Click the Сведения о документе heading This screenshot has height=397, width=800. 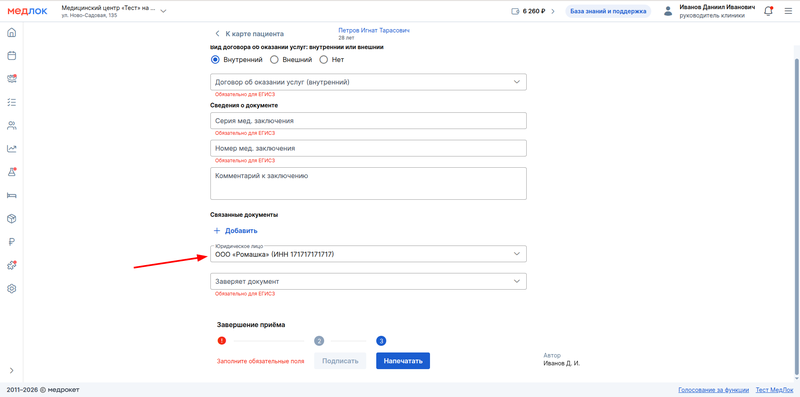[x=244, y=105]
